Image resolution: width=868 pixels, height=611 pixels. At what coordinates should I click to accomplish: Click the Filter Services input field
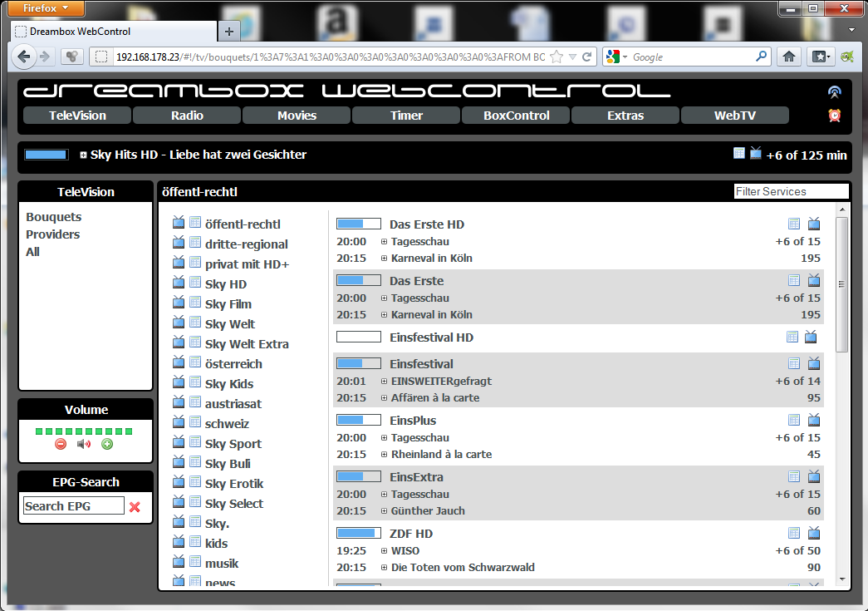[x=791, y=191]
